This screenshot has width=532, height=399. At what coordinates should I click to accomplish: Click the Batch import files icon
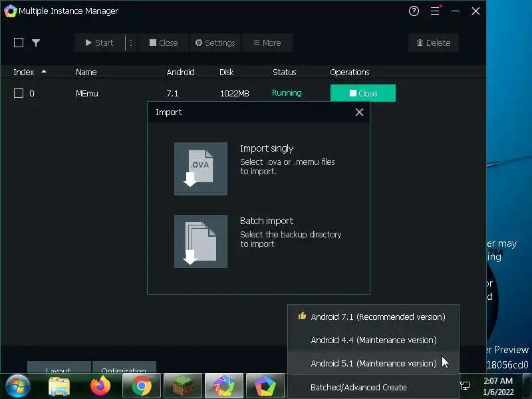click(x=201, y=241)
